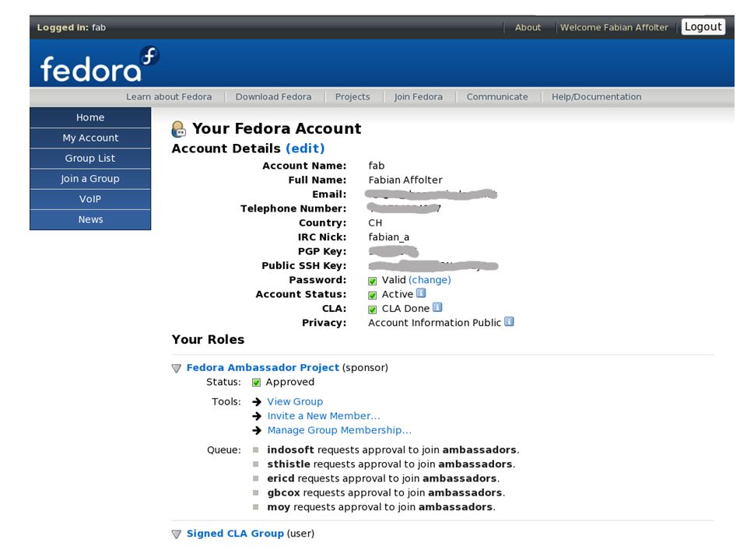747x560 pixels.
Task: Click the arrow icon beside Invite a New Member
Action: [257, 415]
